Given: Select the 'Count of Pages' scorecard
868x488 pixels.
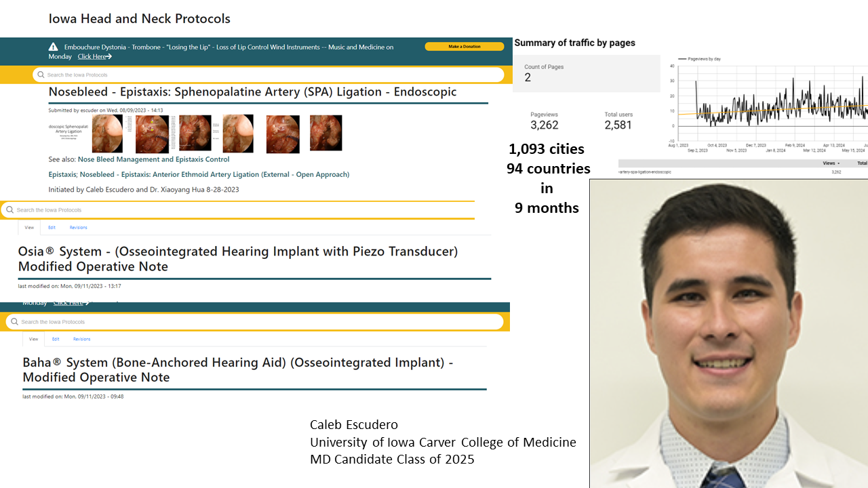Looking at the screenshot, I should tap(587, 73).
